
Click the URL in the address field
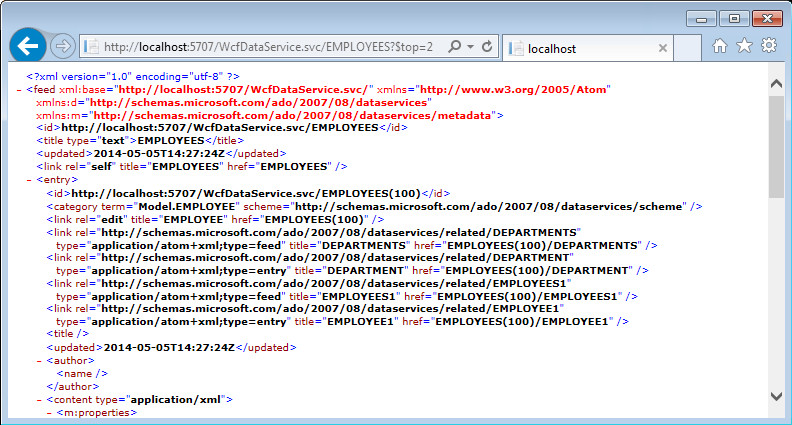click(268, 47)
